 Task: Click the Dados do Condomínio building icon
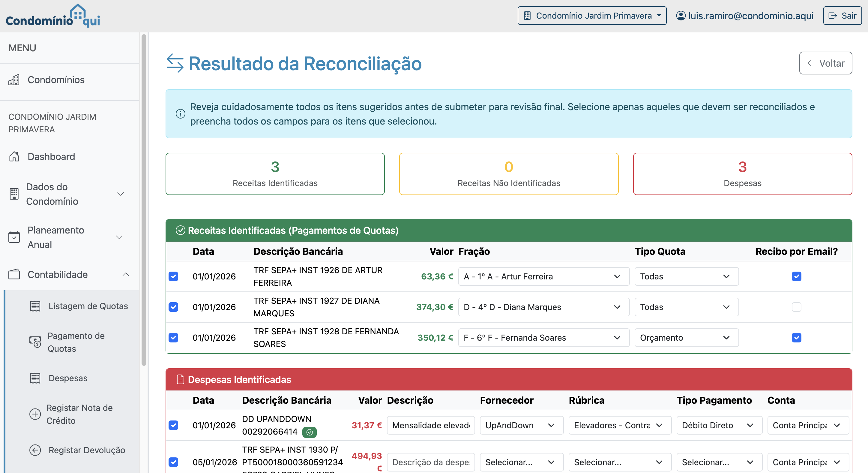click(x=14, y=194)
